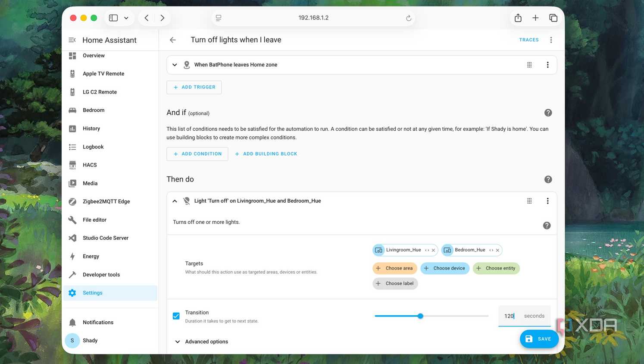
Task: Open Overview in the sidebar
Action: [110, 56]
